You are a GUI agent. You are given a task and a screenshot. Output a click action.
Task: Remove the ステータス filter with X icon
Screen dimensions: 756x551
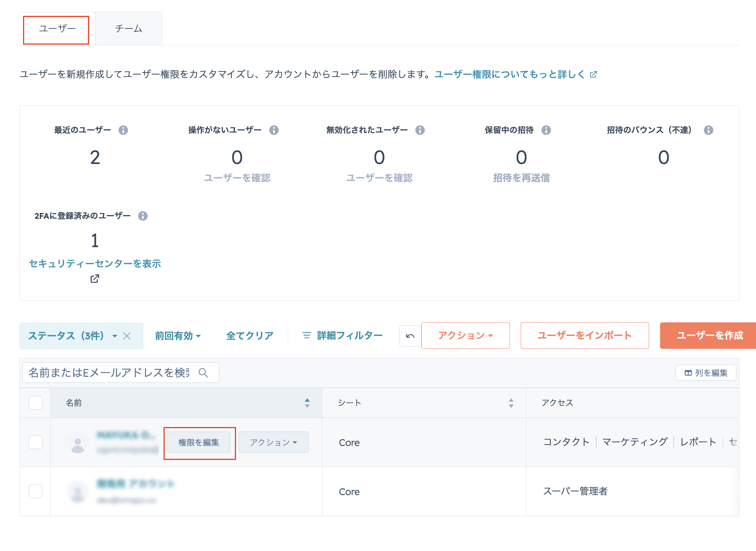tap(127, 336)
